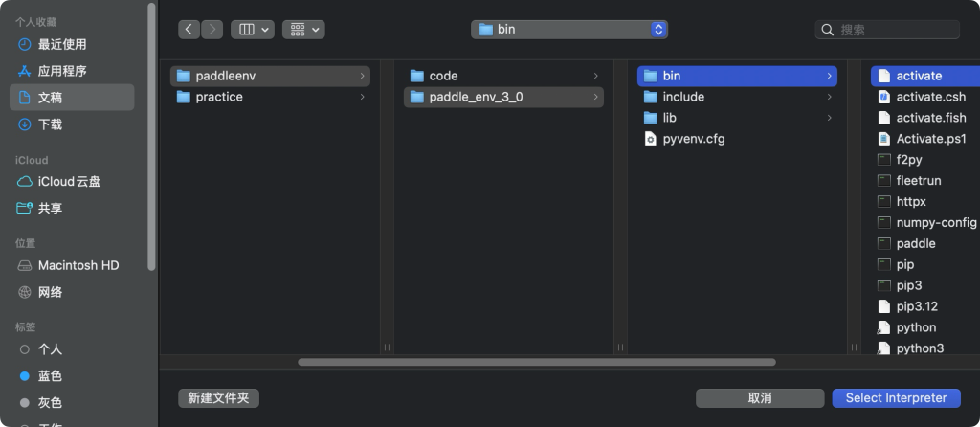Open the bin folder path popup
Viewport: 980px width, 427px height.
click(x=569, y=30)
